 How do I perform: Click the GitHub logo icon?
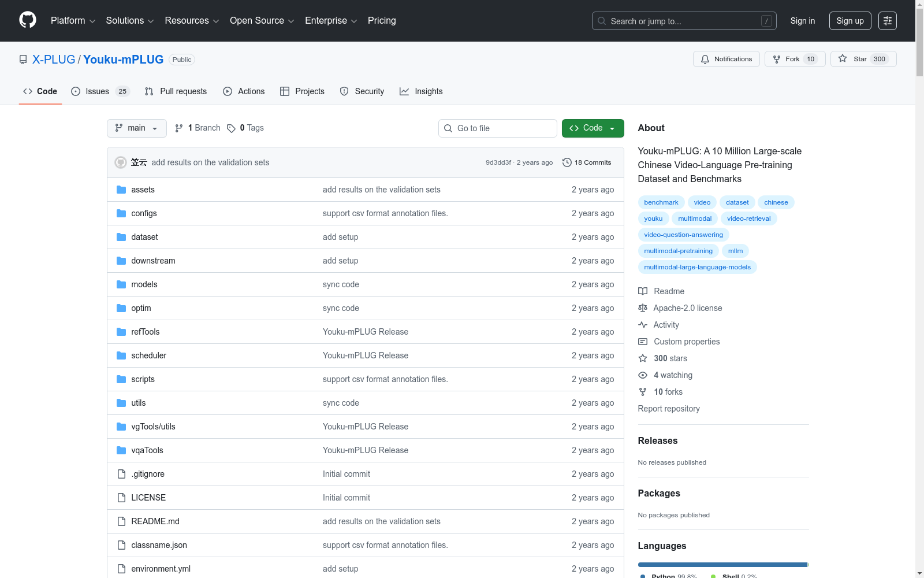click(x=28, y=20)
